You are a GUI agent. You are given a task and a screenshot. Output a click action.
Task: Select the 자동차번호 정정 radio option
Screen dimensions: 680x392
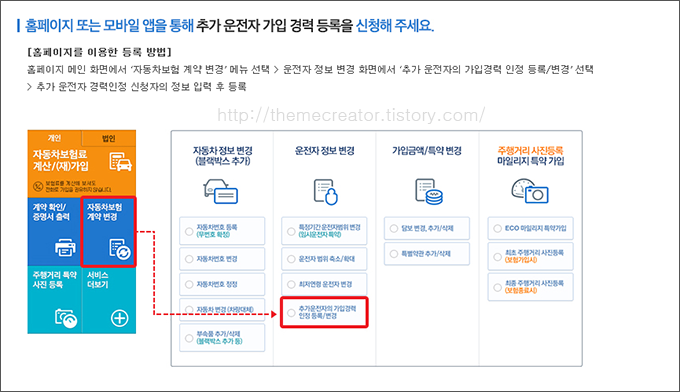[x=222, y=284]
